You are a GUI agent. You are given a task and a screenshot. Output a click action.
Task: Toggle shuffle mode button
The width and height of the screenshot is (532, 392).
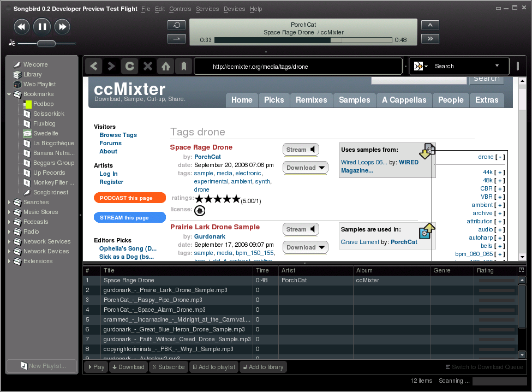tap(176, 38)
